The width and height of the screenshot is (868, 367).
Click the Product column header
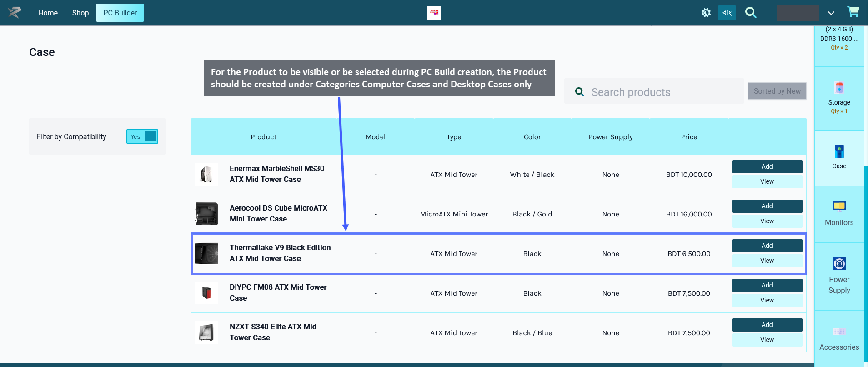coord(264,137)
